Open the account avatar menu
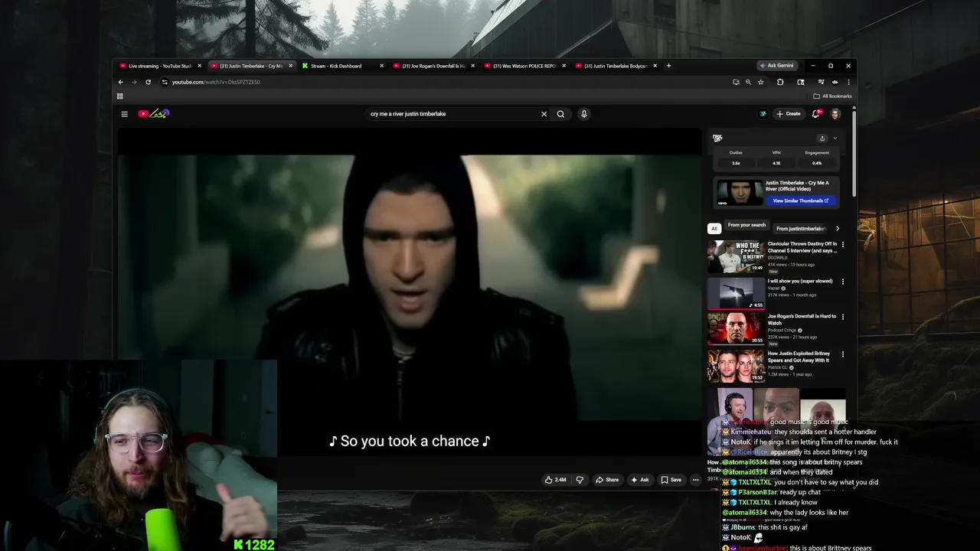The height and width of the screenshot is (551, 980). pos(835,114)
